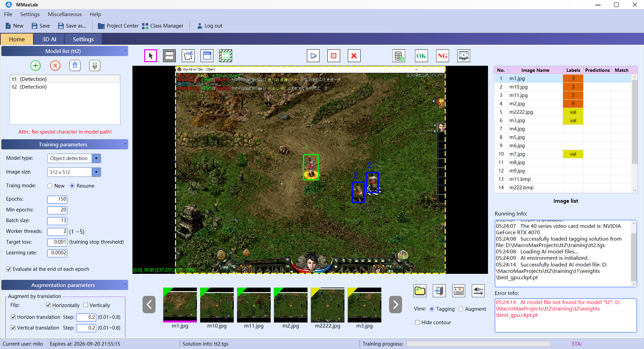Move model up in list

pos(75,65)
